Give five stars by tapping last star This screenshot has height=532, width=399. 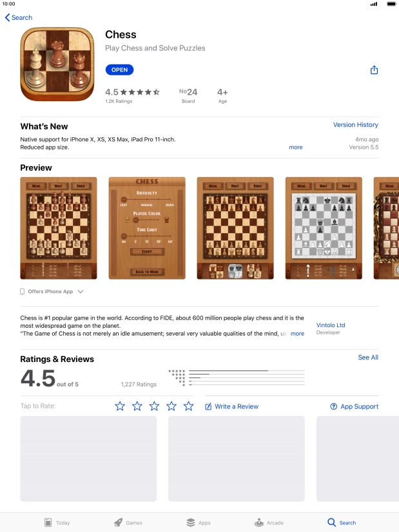(x=188, y=406)
